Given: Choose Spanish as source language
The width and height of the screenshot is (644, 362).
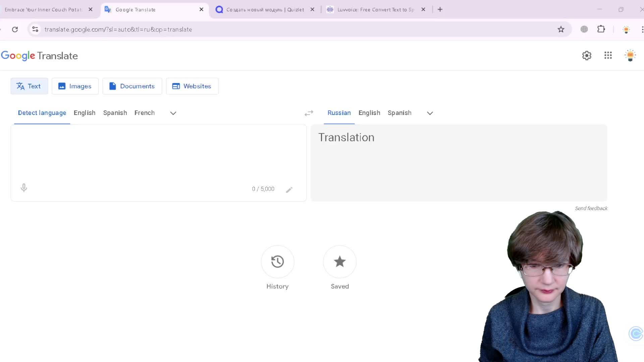Looking at the screenshot, I should pyautogui.click(x=115, y=113).
